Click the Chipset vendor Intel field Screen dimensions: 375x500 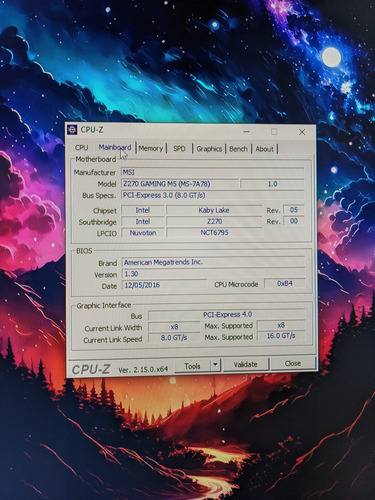143,210
